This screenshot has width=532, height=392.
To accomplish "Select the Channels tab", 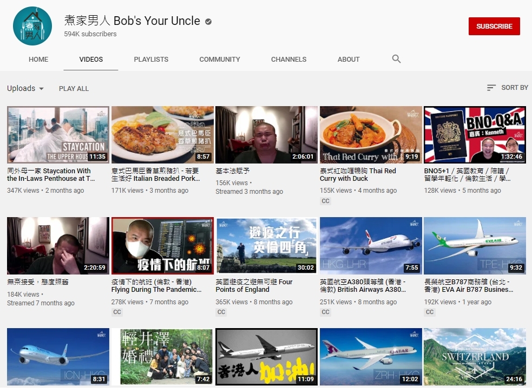I will tap(288, 60).
